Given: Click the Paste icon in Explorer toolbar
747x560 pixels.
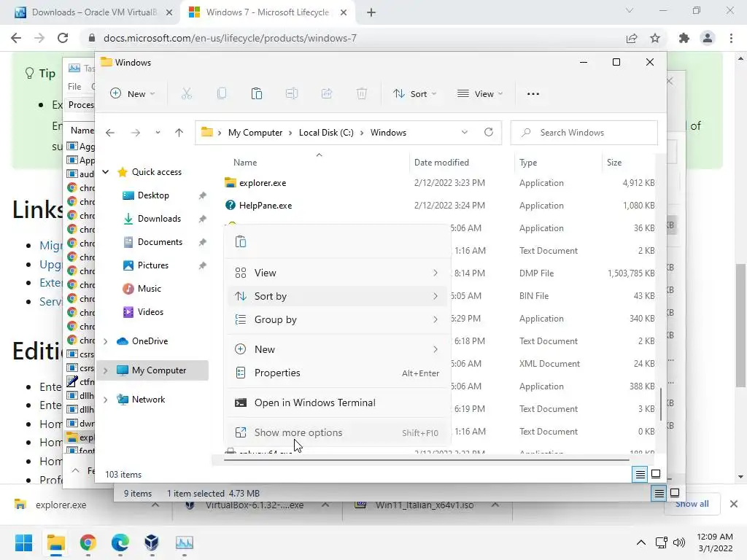Looking at the screenshot, I should click(x=257, y=94).
